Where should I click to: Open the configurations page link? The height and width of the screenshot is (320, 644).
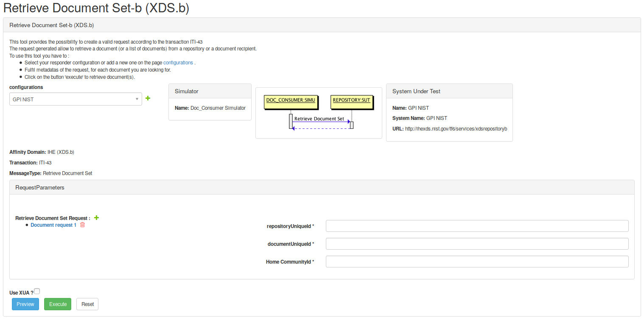point(178,63)
